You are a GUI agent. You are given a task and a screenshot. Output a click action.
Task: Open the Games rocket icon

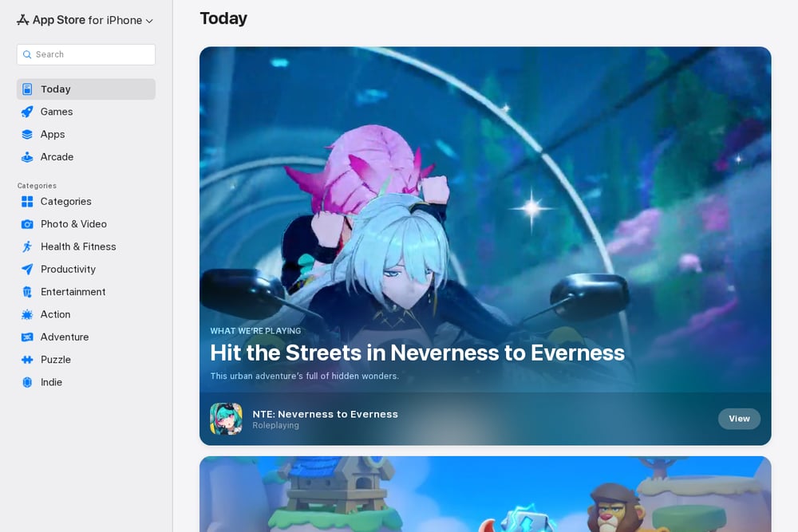[x=27, y=112]
